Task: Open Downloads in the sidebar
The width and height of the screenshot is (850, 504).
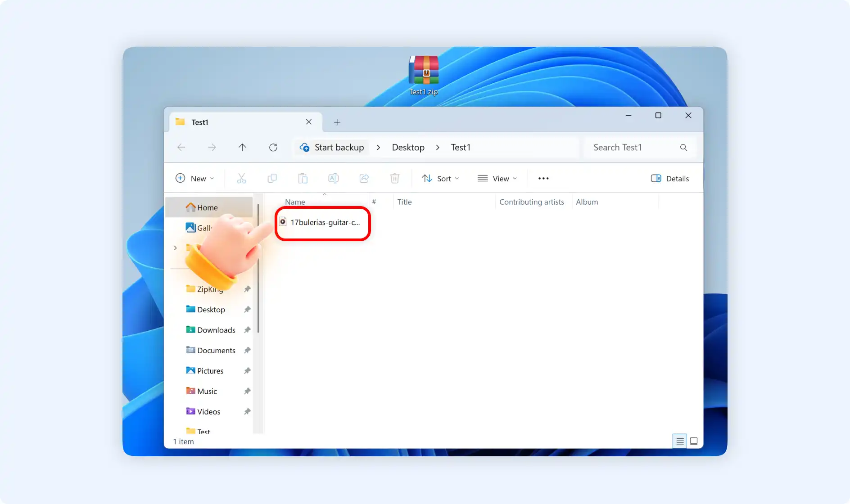Action: click(211, 330)
